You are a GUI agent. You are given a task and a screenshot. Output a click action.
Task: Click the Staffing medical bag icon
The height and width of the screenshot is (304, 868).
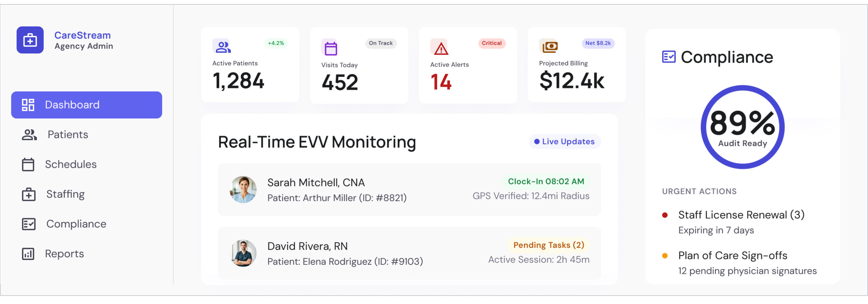tap(29, 194)
